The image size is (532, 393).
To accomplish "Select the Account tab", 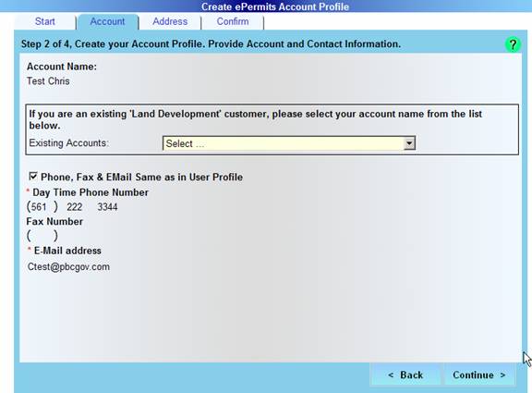I will [107, 22].
